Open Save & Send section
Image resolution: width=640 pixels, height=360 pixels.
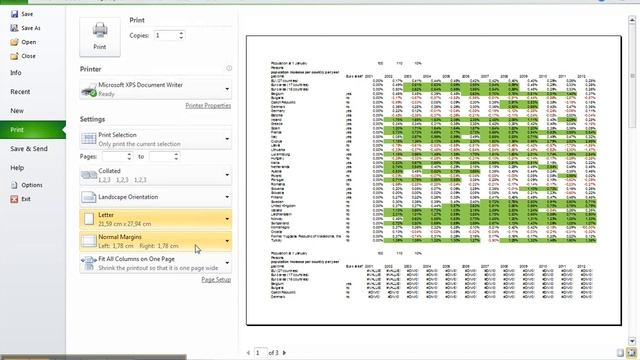coord(29,149)
